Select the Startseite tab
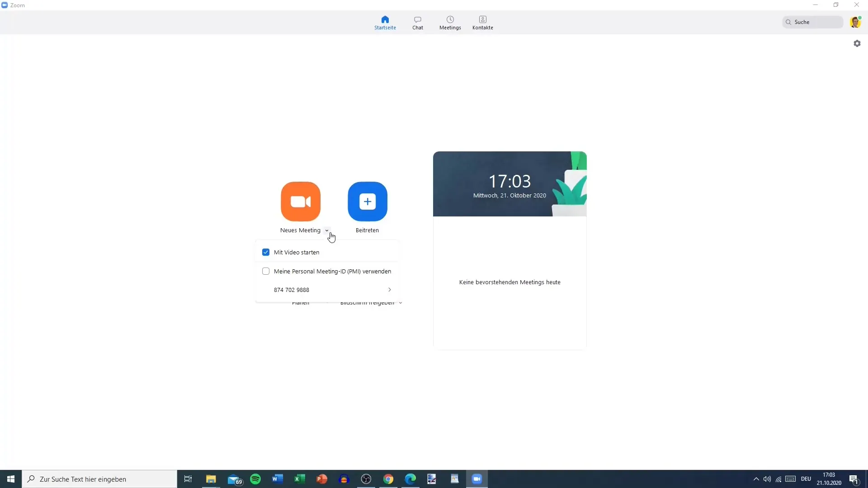The image size is (868, 488). 385,22
